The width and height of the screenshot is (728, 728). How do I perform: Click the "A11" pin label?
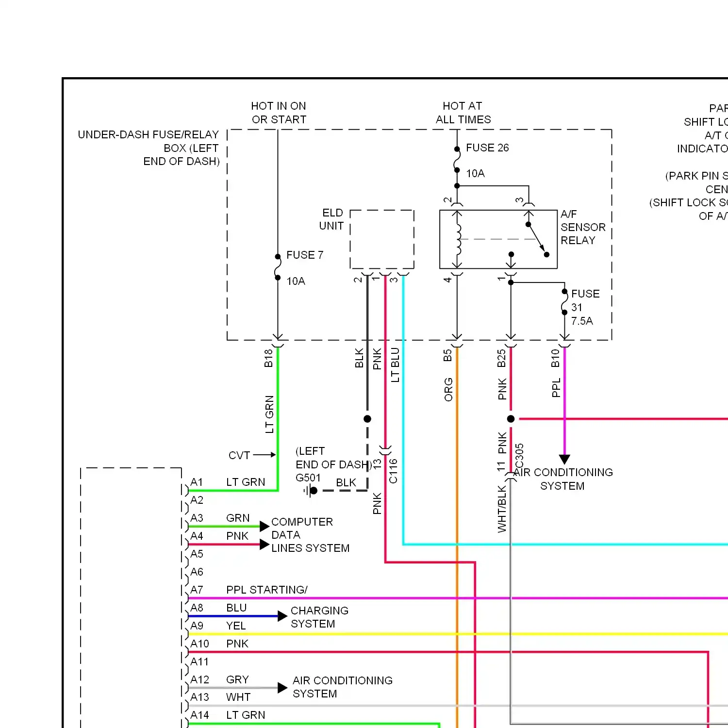coord(199,662)
